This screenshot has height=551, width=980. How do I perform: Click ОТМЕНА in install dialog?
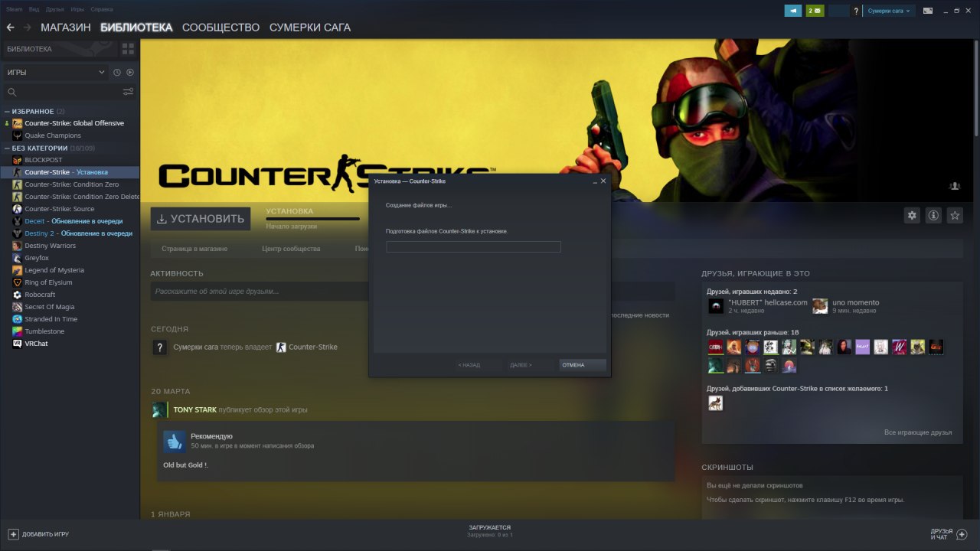583,365
